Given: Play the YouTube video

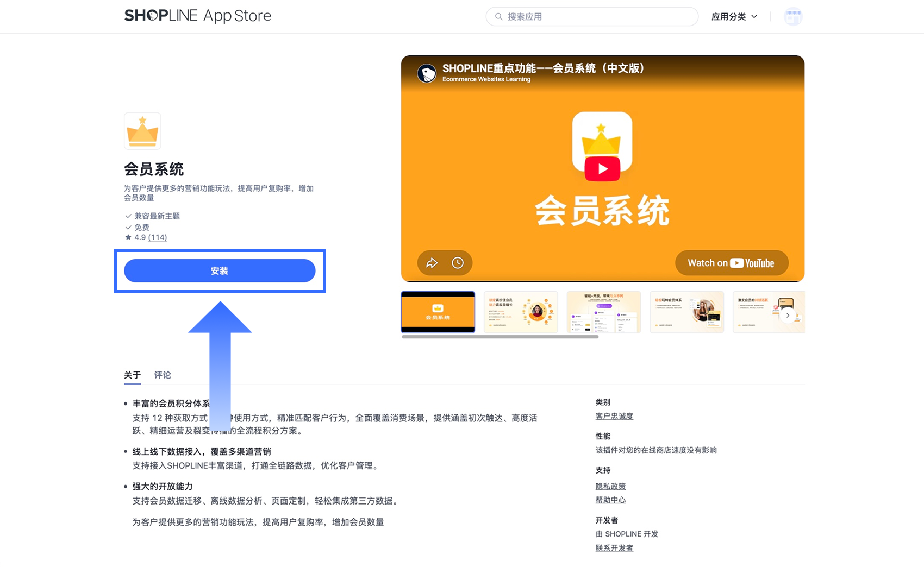Looking at the screenshot, I should tap(602, 169).
